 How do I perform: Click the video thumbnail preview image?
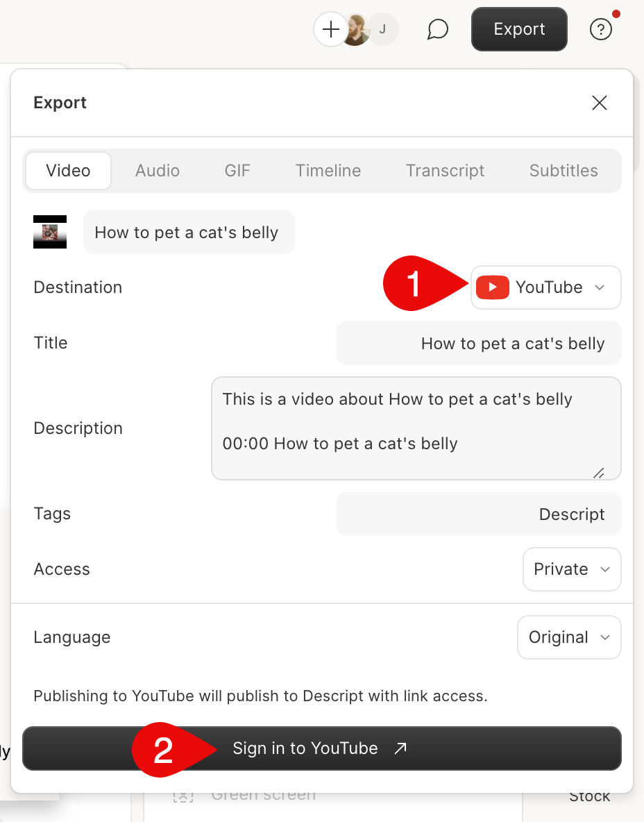[50, 232]
